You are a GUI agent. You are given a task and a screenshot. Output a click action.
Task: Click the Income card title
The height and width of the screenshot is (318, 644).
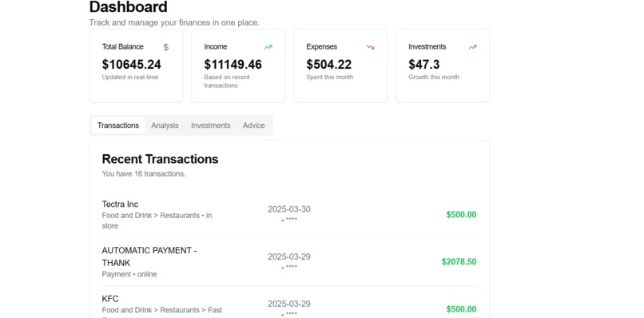click(216, 47)
